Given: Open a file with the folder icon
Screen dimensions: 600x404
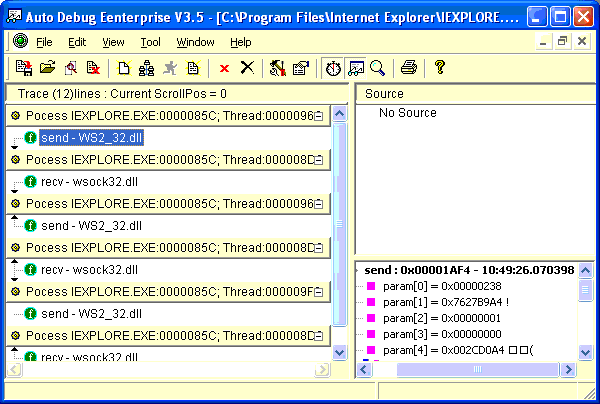Looking at the screenshot, I should coord(47,68).
